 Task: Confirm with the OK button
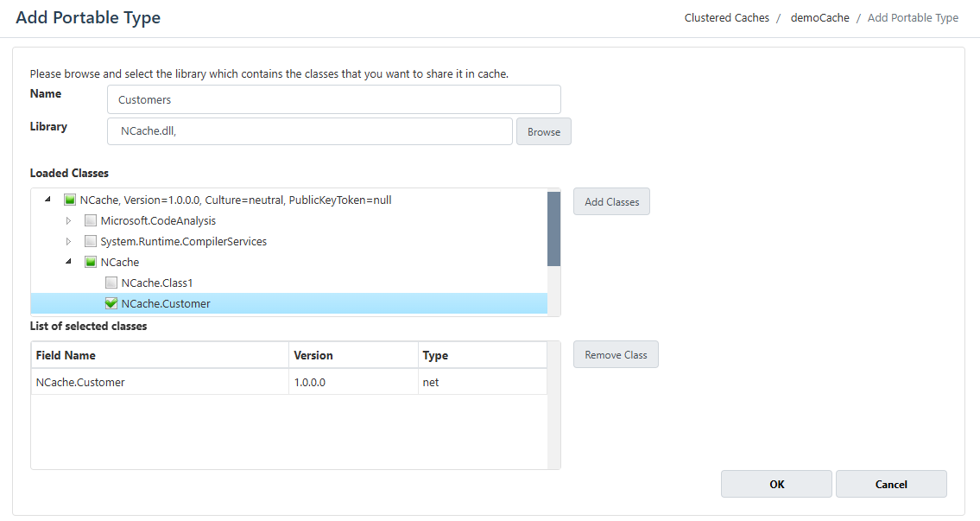(x=776, y=484)
